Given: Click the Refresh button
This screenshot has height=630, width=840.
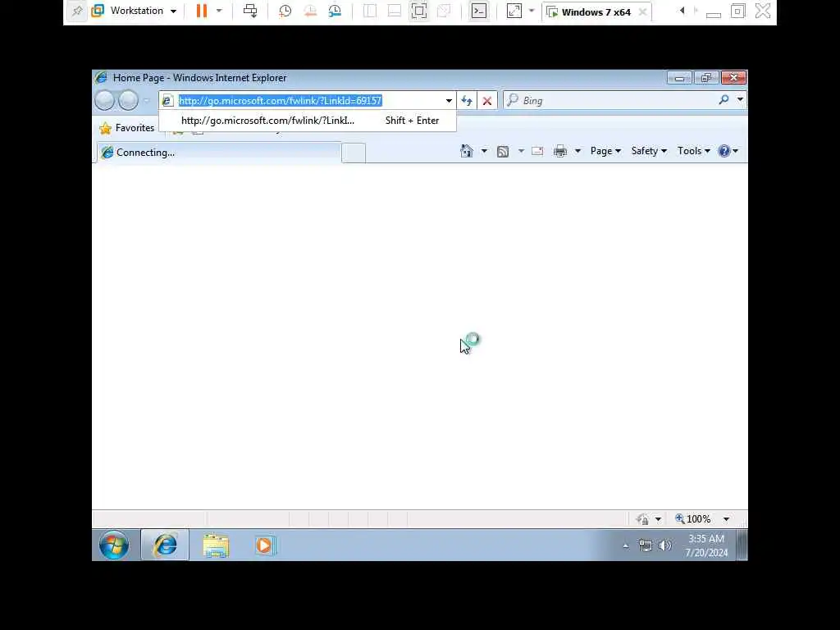Looking at the screenshot, I should click(x=467, y=101).
